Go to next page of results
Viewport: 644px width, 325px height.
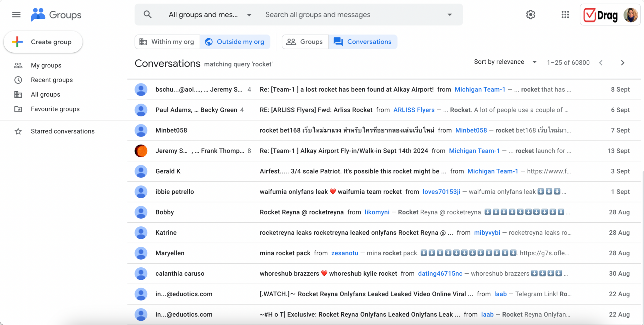[x=623, y=63]
